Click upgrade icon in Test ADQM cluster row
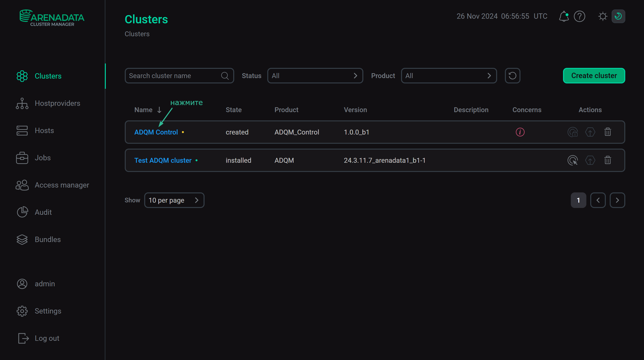 pos(590,160)
